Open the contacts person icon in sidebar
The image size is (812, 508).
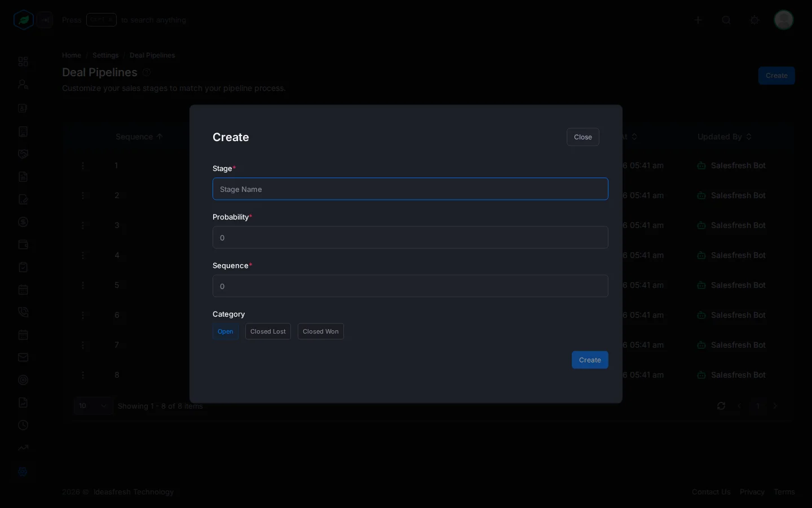coord(23,85)
